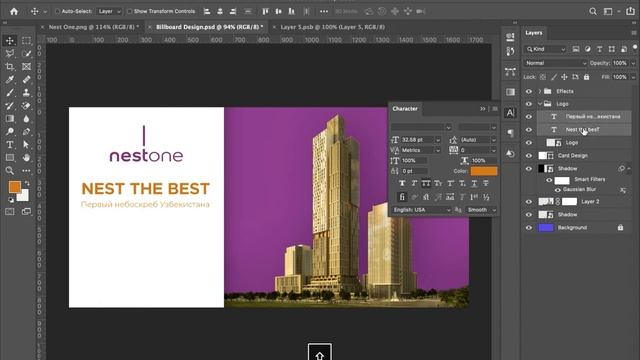Swap foreground and background colors
Image resolution: width=640 pixels, height=360 pixels.
pos(27,183)
